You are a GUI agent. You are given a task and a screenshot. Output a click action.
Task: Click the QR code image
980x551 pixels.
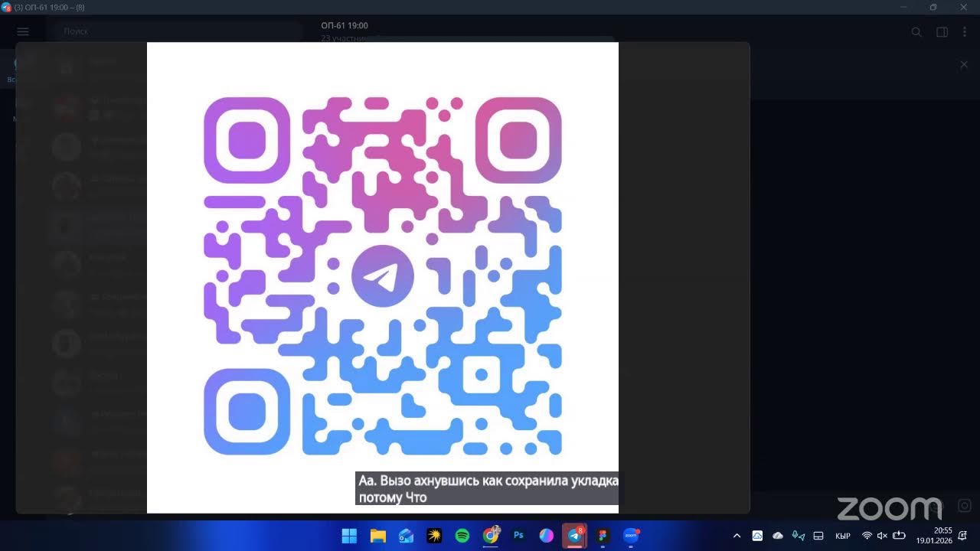point(383,277)
